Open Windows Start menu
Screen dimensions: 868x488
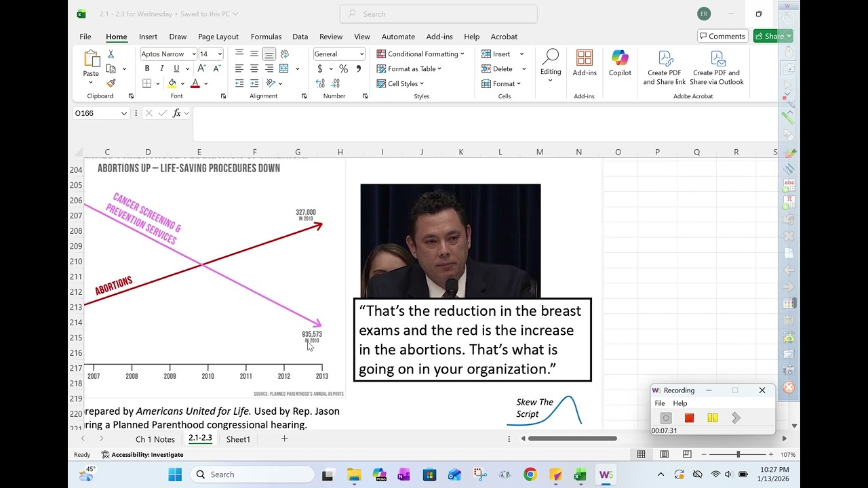tap(175, 474)
